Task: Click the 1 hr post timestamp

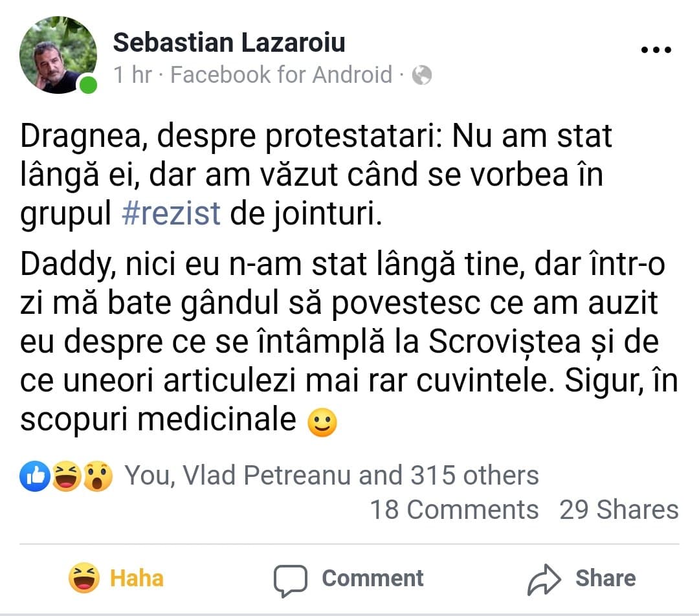Action: (x=133, y=74)
